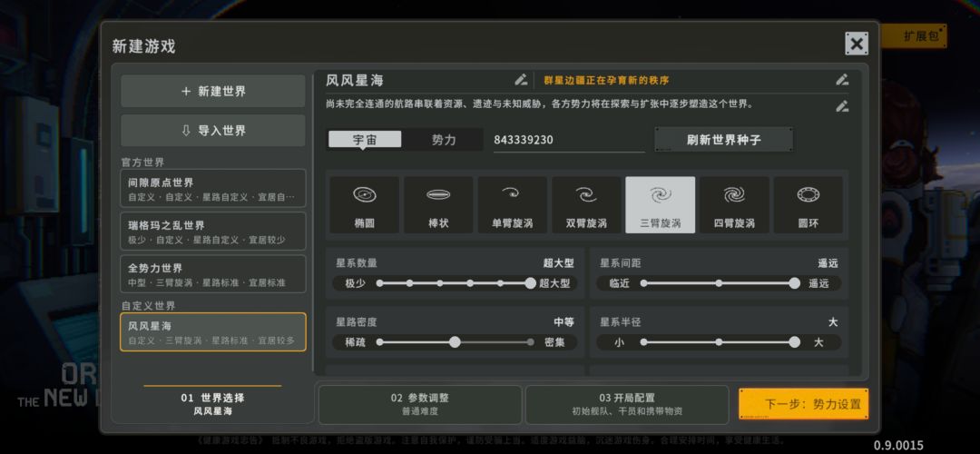Select 全势力世界 preset
Viewport: 980px width, 454px height.
[213, 274]
